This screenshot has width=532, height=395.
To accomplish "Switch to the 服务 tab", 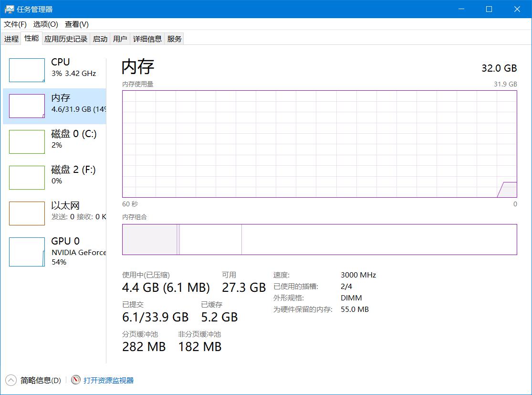I will [174, 39].
